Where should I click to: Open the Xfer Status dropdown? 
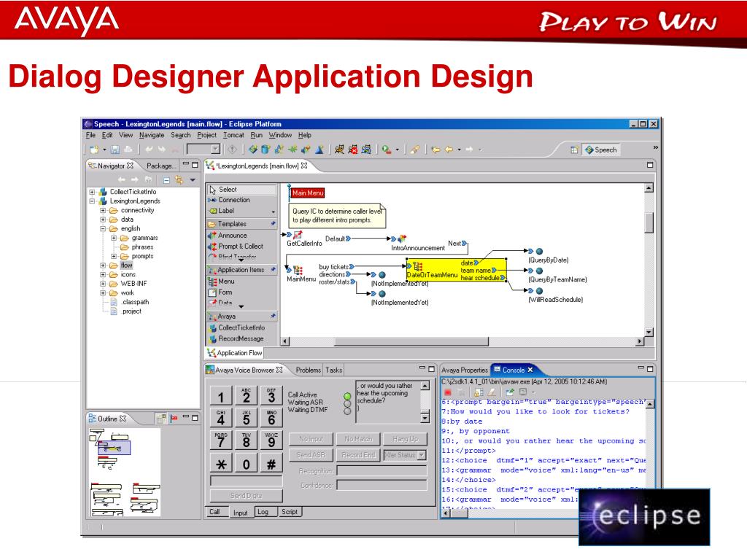click(x=422, y=455)
